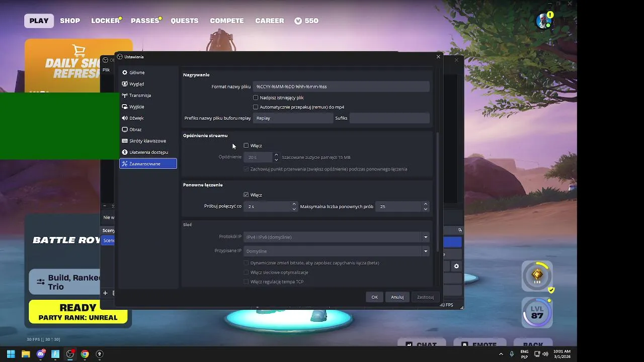Click the Sufiks input field
The width and height of the screenshot is (644, 362).
pos(389,118)
